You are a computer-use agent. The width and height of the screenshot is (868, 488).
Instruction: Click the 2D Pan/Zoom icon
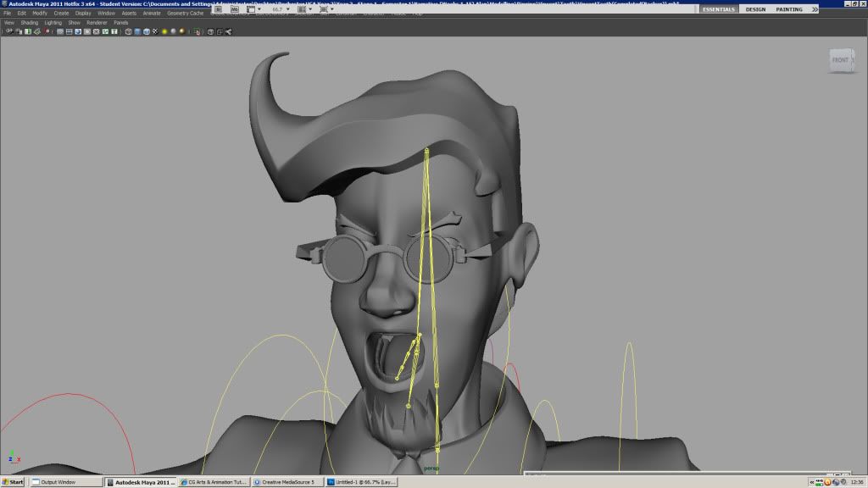47,31
